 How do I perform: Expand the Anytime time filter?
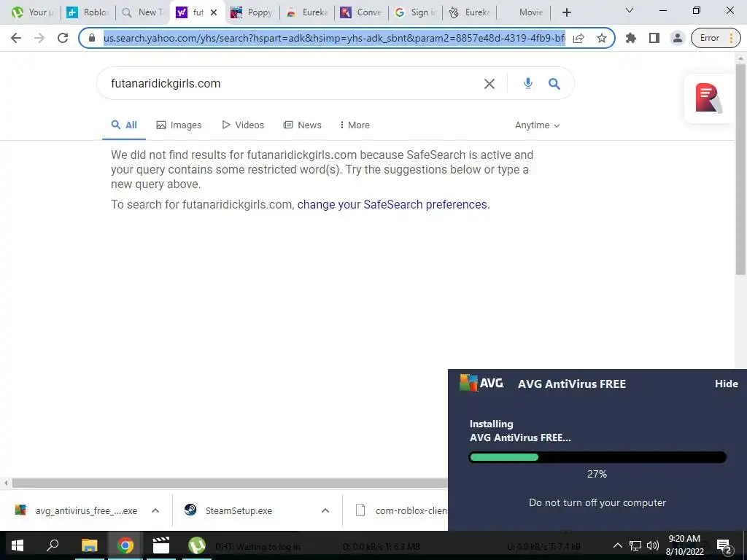coord(537,125)
